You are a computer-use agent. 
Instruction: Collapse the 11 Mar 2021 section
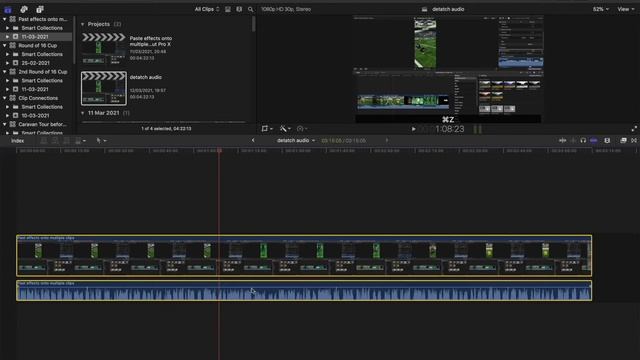[x=83, y=113]
